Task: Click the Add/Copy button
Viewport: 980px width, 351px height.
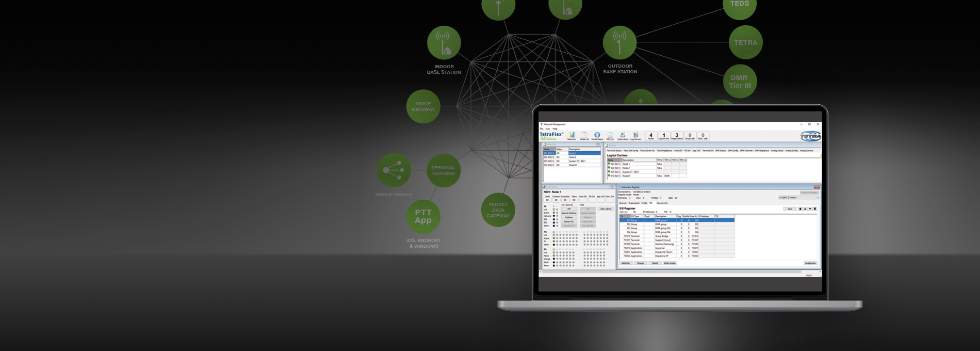Action: click(626, 263)
